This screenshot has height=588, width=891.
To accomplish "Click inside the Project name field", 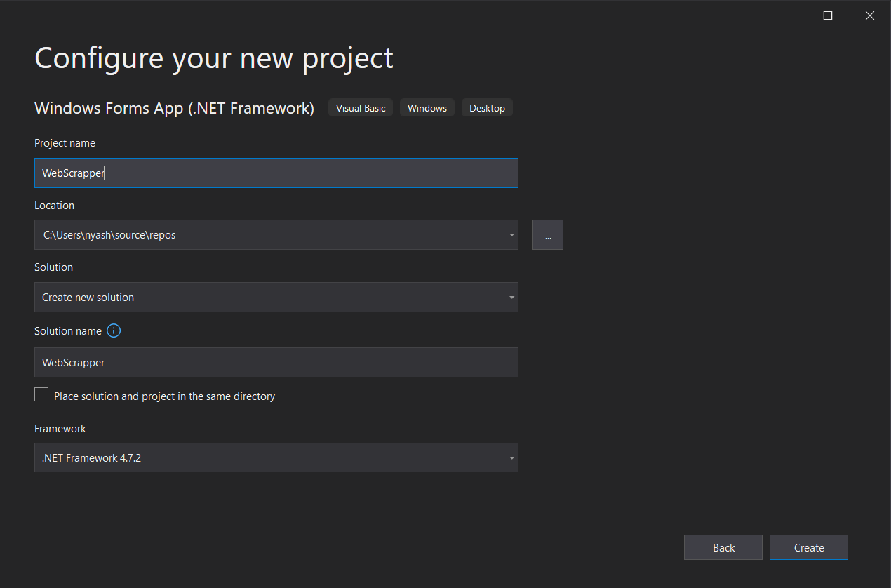I will coord(276,173).
